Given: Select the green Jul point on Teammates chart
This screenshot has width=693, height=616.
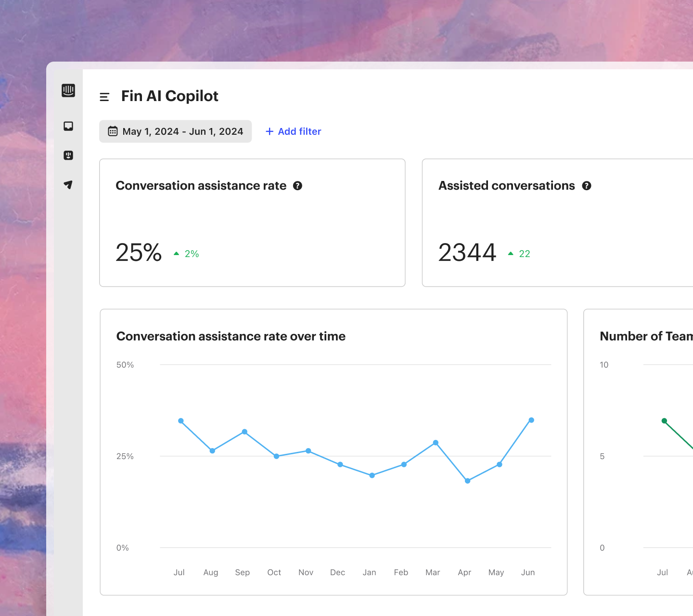Looking at the screenshot, I should coord(665,421).
